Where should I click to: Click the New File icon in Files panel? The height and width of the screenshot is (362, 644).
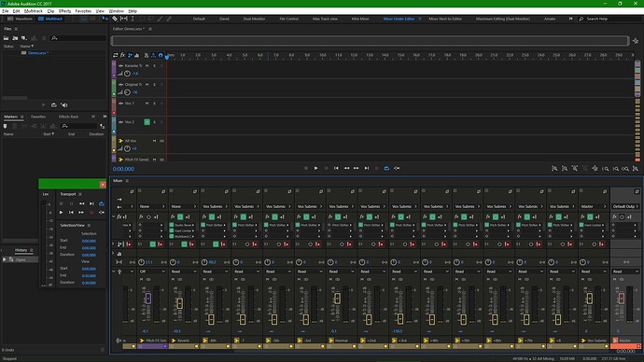click(24, 38)
